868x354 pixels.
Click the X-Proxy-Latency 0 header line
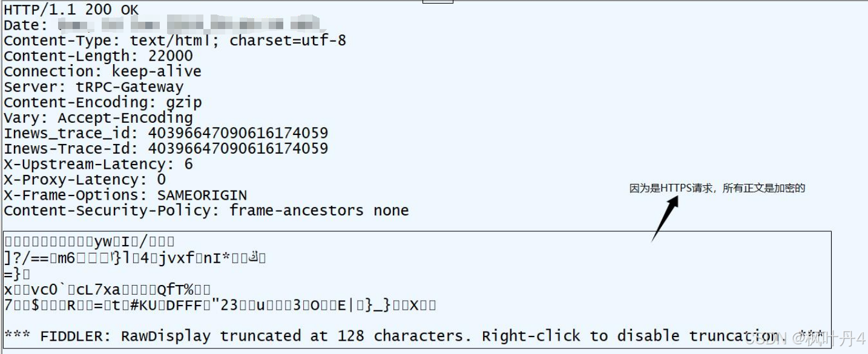point(85,179)
